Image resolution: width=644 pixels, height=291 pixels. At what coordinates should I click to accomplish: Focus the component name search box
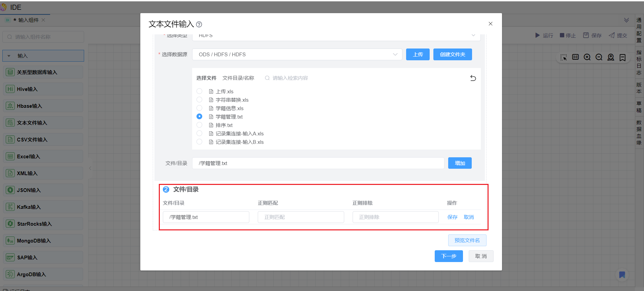coord(43,37)
